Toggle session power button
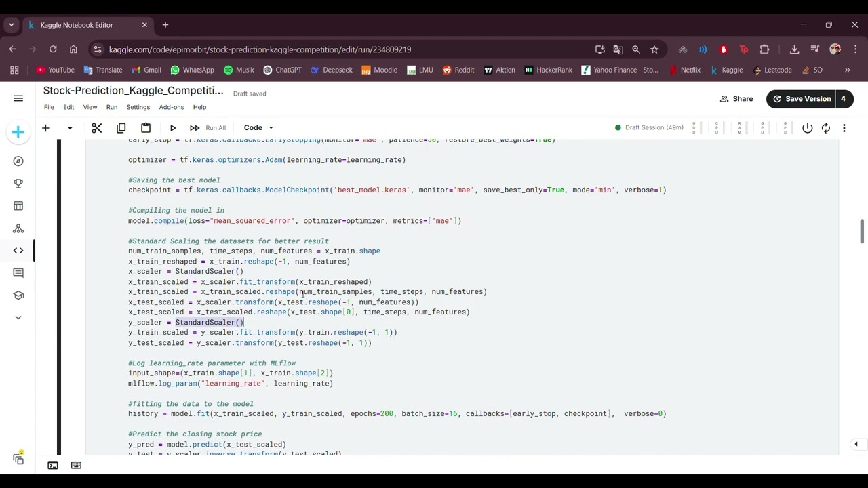 pyautogui.click(x=808, y=128)
